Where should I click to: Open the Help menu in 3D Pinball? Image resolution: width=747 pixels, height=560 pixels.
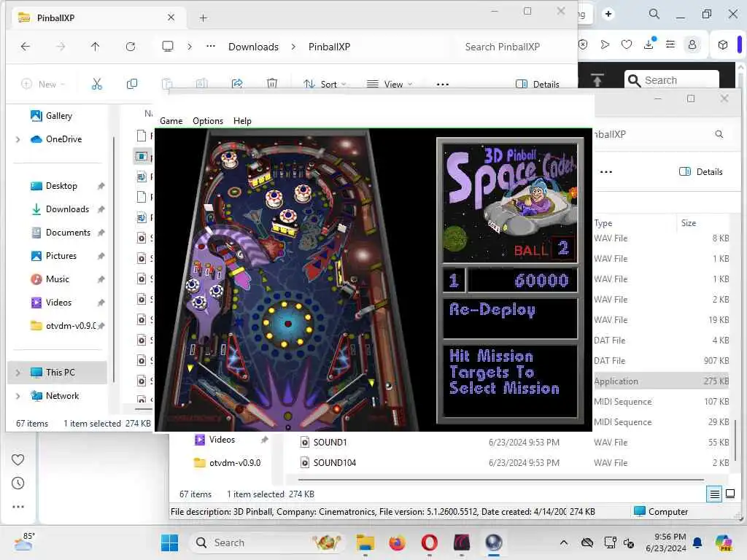(242, 121)
